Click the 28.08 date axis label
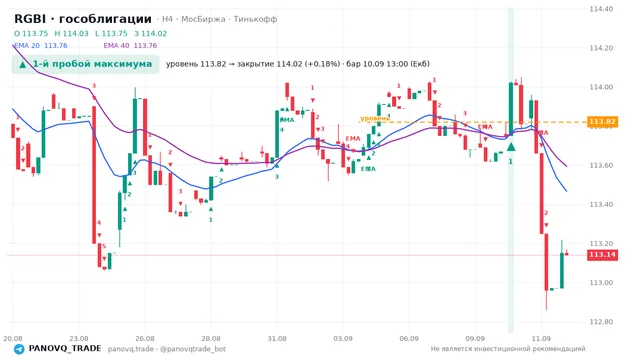 coord(211,338)
